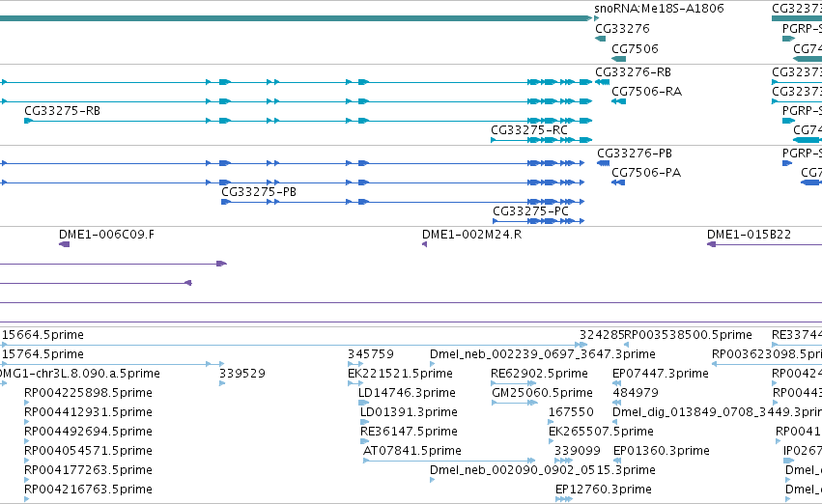Select the 339099 EST entry

pos(578,451)
